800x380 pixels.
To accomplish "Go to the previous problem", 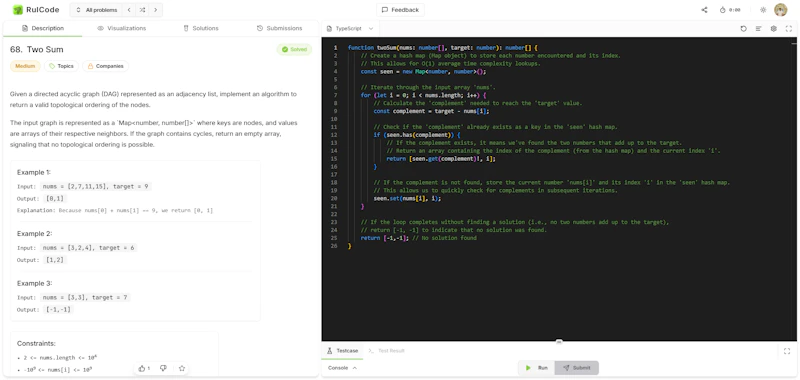I will [129, 10].
